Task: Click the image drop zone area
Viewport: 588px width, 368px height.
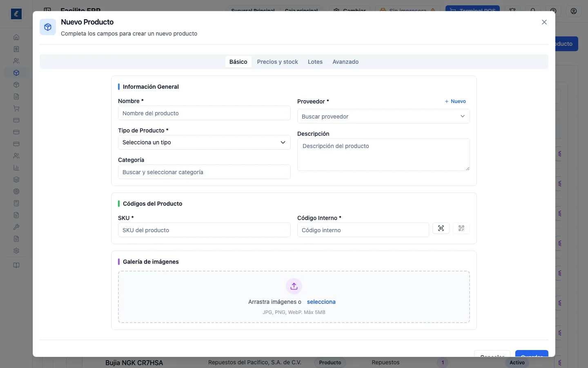Action: pyautogui.click(x=294, y=297)
